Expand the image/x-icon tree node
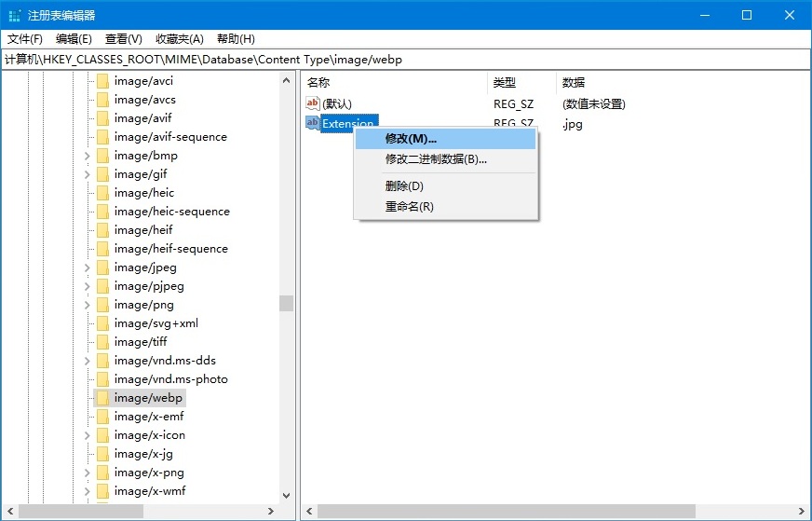 click(87, 436)
